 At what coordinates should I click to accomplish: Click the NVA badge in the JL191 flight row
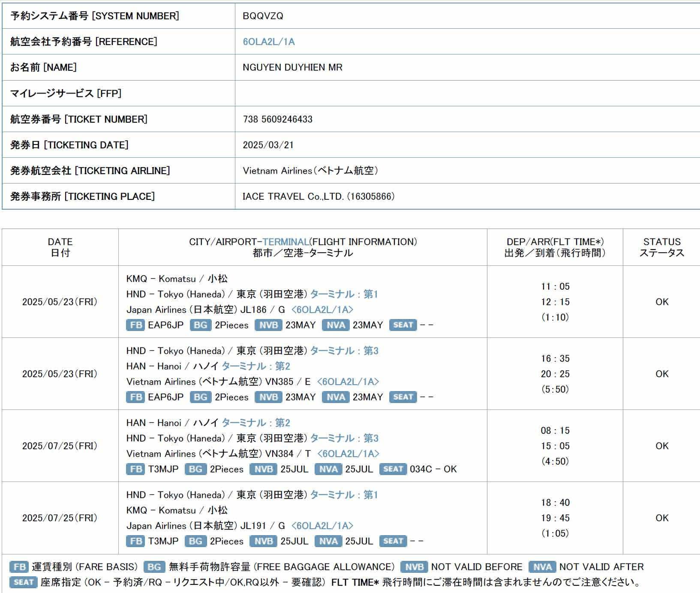click(328, 541)
